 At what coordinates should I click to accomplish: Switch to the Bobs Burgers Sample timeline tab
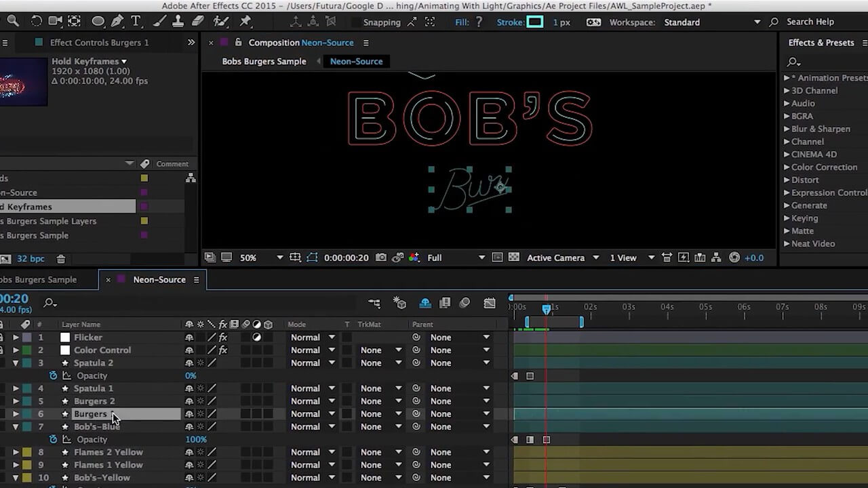click(41, 280)
